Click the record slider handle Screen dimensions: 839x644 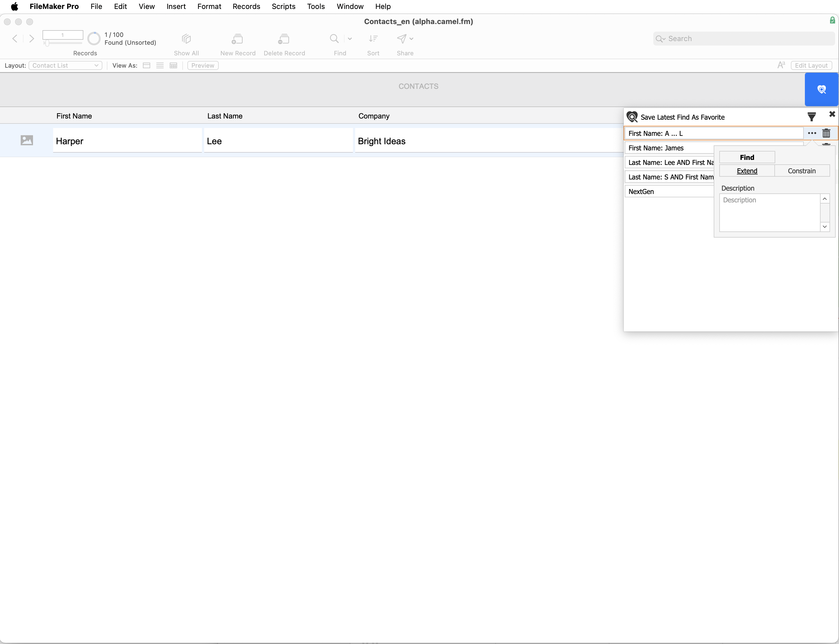(x=47, y=43)
